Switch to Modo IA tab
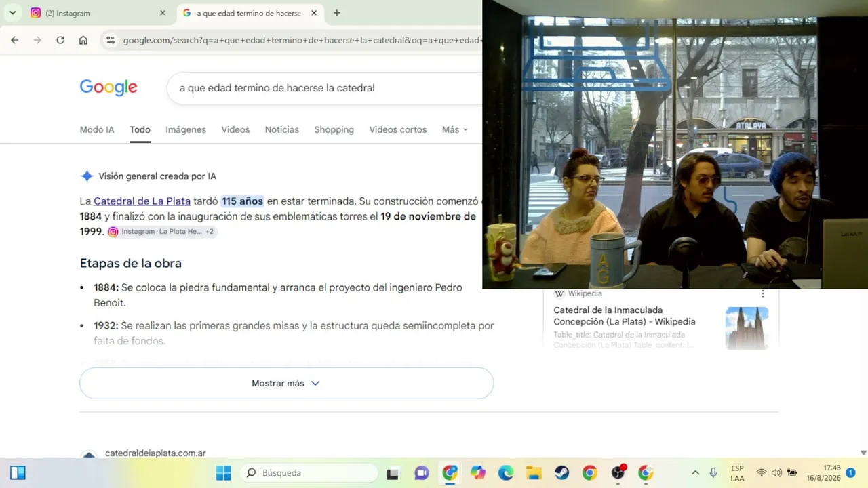 pos(97,129)
